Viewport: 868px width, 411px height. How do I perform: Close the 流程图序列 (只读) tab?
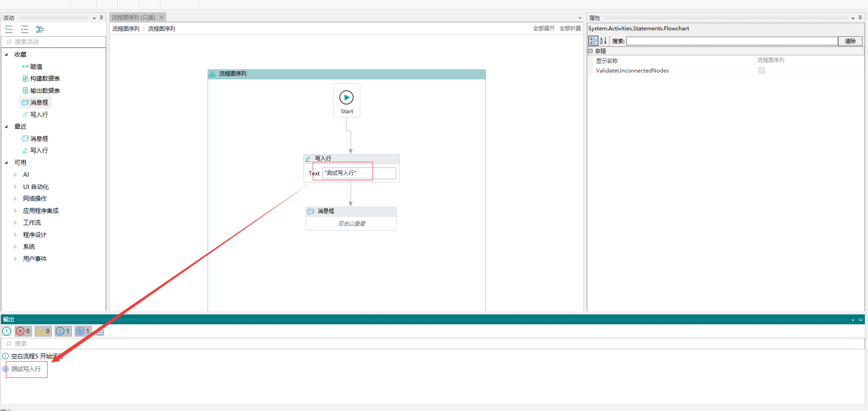[161, 17]
